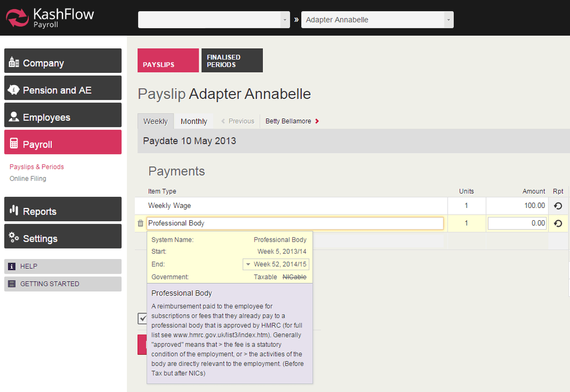Click the trash icon beside Professional Body
The height and width of the screenshot is (392, 570).
pos(140,224)
